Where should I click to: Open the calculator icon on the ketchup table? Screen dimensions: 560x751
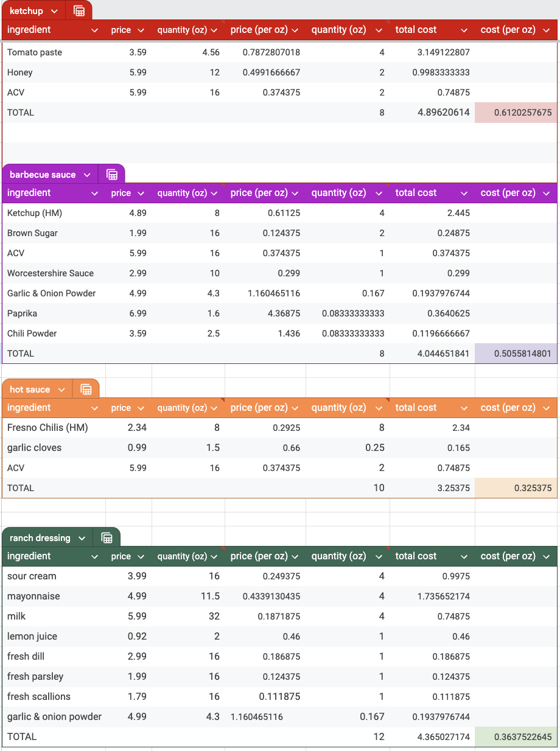(x=79, y=10)
